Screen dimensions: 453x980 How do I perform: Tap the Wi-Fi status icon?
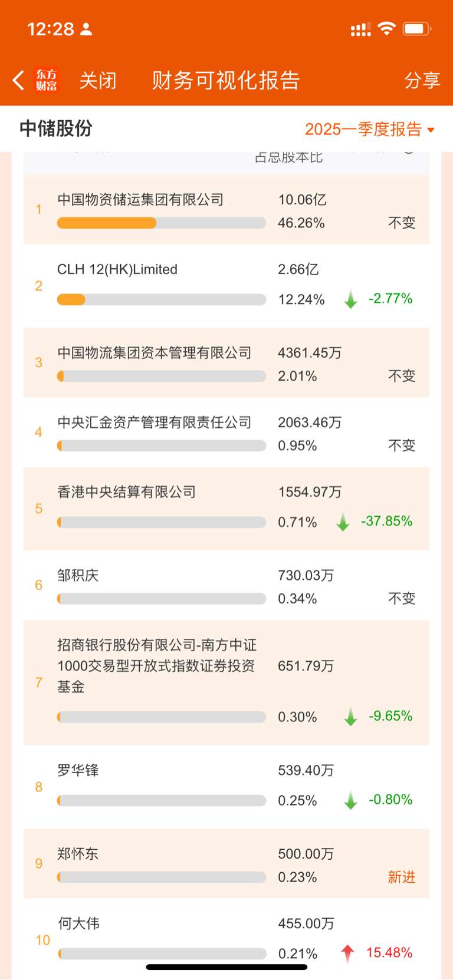pyautogui.click(x=386, y=29)
